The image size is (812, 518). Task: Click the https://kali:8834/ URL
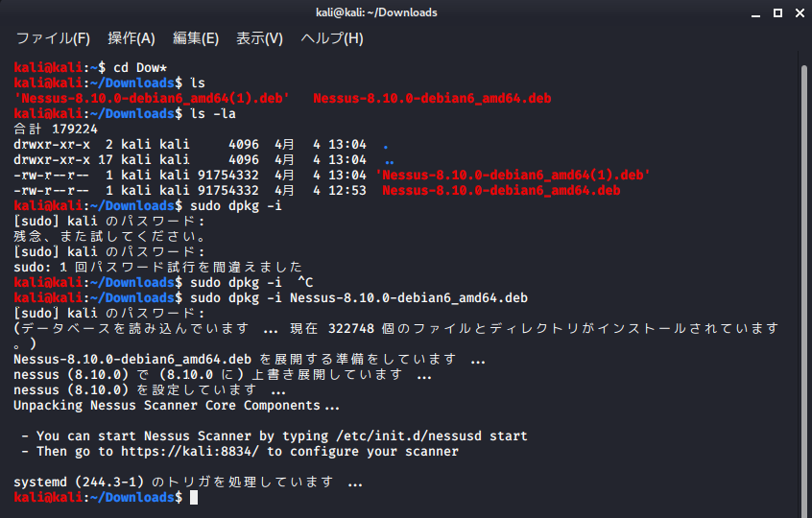190,451
